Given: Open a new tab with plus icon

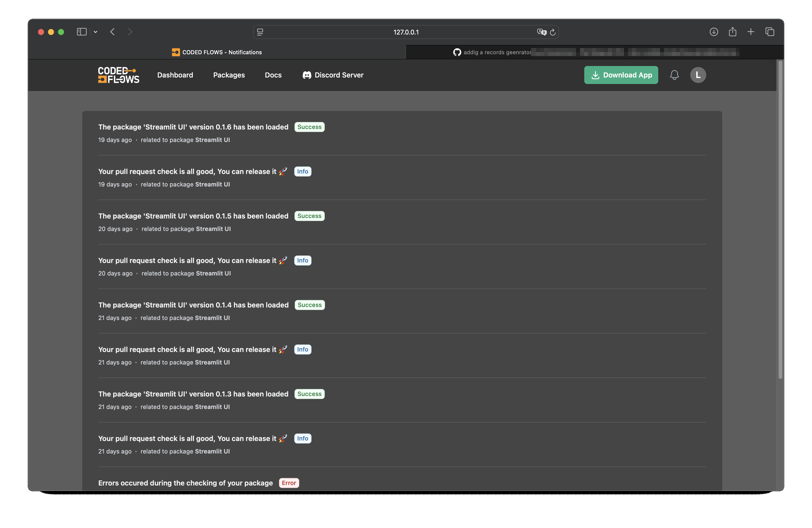Looking at the screenshot, I should (x=750, y=32).
